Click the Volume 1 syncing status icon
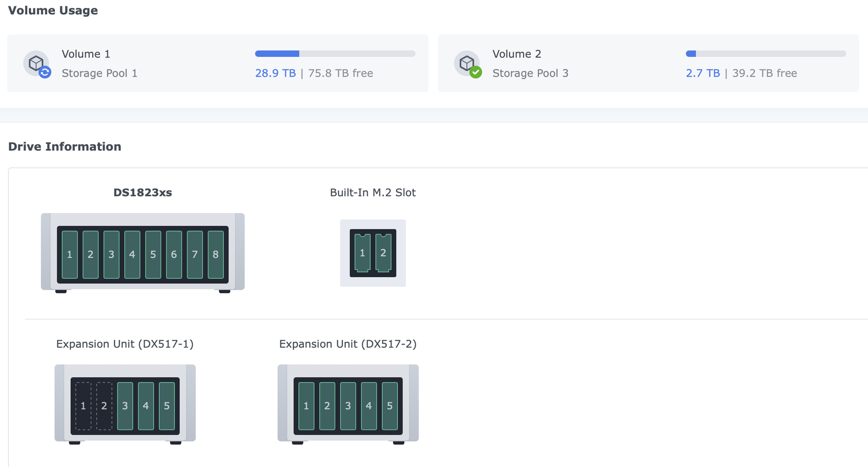Viewport: 868px width, 467px height. (45, 72)
